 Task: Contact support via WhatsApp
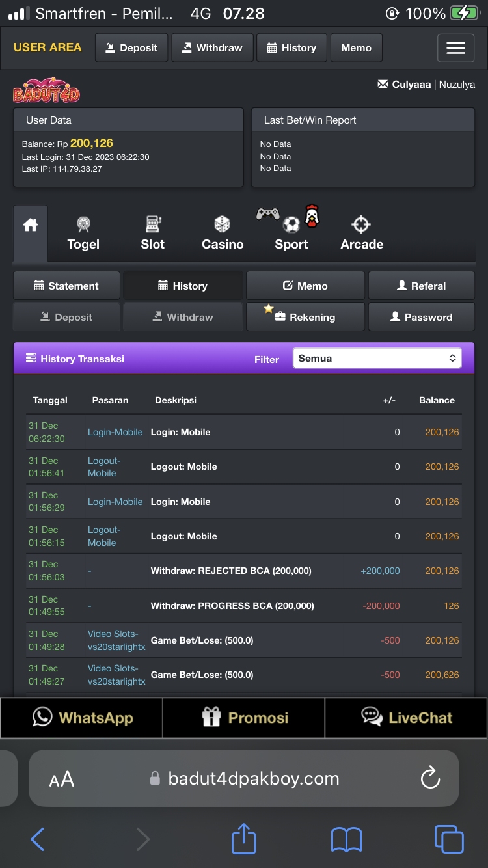(x=82, y=718)
